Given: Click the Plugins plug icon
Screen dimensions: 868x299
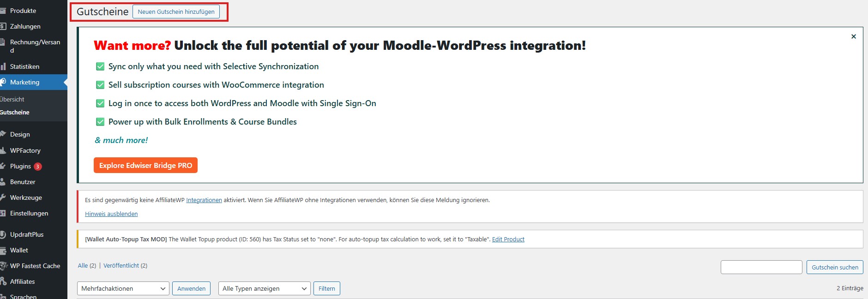Looking at the screenshot, I should coord(3,166).
